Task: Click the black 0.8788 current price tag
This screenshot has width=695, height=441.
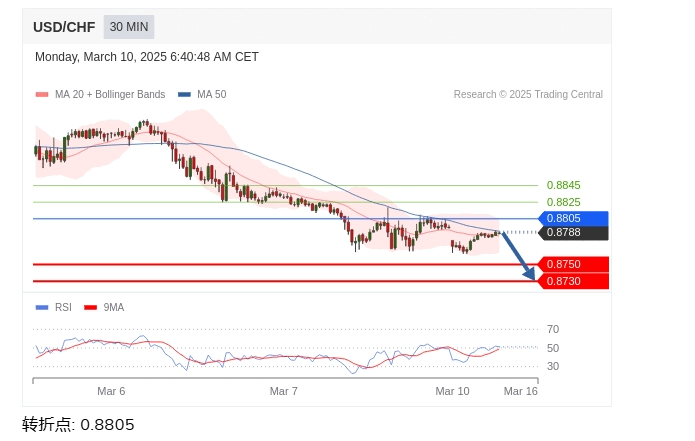Action: coord(573,233)
